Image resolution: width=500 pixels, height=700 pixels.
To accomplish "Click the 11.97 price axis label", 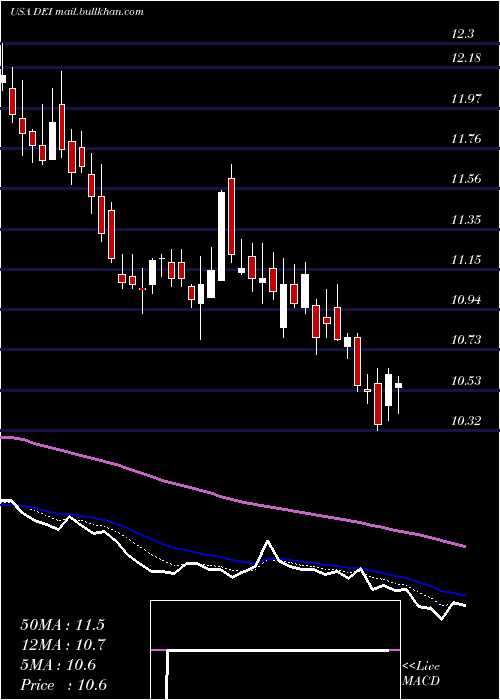I will tap(466, 99).
